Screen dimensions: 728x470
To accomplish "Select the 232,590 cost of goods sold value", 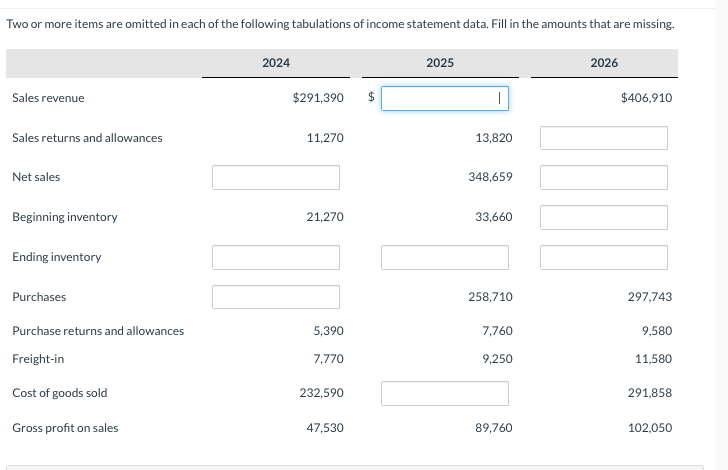I will point(321,392).
